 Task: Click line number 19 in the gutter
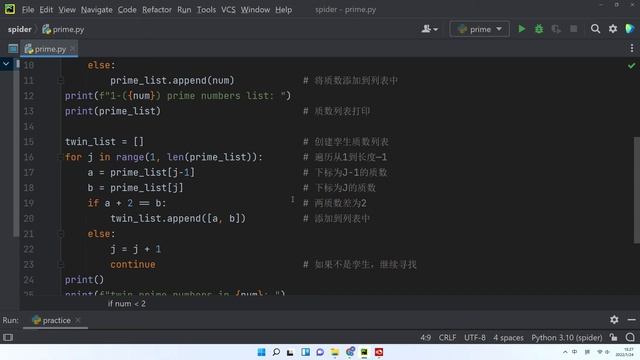click(x=29, y=203)
